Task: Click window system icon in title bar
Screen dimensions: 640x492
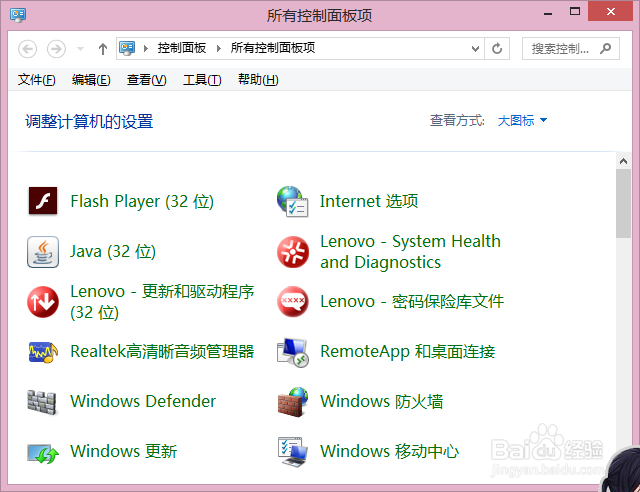Action: (18, 15)
